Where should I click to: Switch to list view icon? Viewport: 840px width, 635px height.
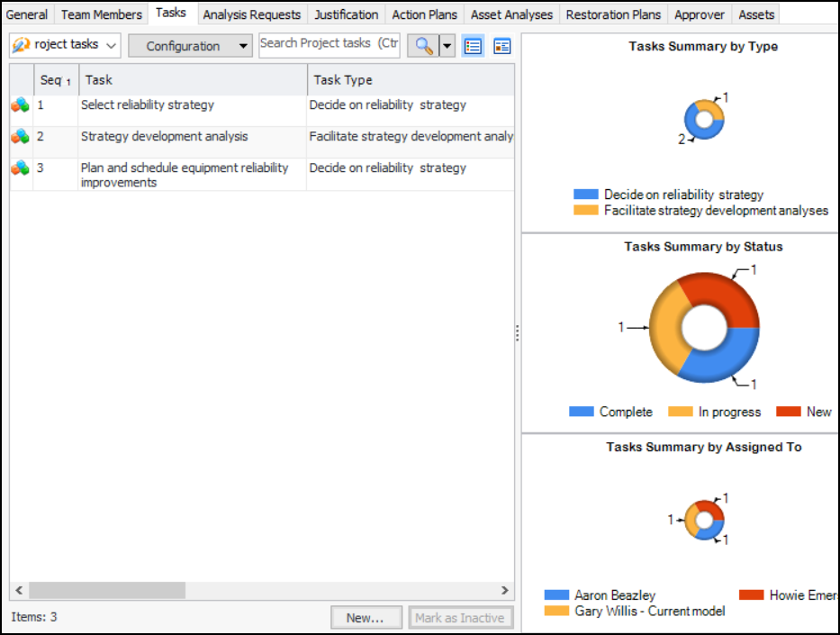tap(473, 47)
